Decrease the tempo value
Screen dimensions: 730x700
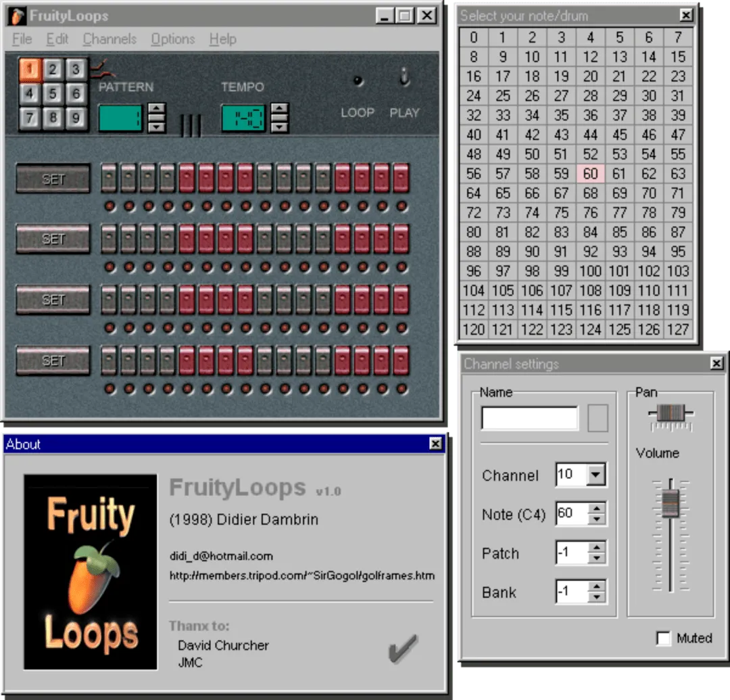(x=279, y=126)
